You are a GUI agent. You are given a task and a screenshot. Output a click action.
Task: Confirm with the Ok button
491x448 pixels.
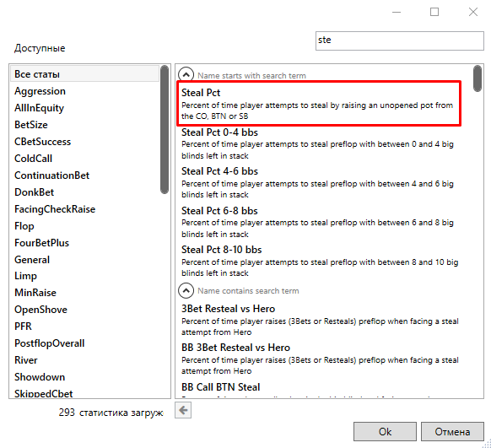385,431
